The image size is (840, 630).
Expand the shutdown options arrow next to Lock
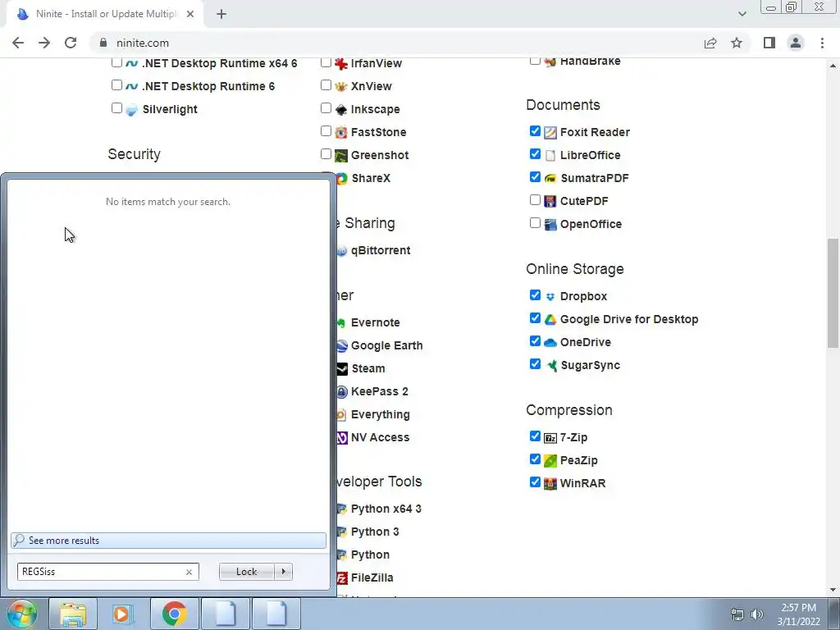[x=283, y=572]
